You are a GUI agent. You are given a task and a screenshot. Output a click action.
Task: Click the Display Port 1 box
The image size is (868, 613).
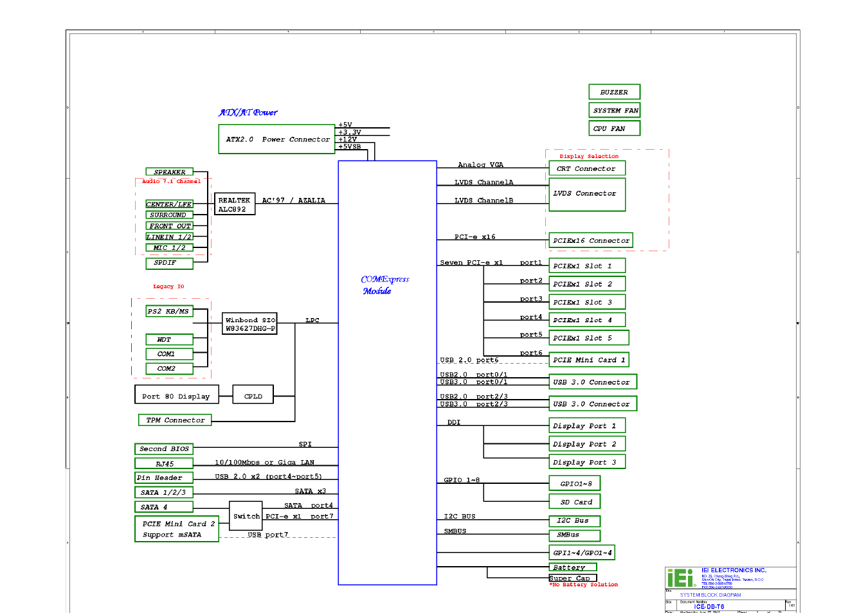[x=587, y=425]
